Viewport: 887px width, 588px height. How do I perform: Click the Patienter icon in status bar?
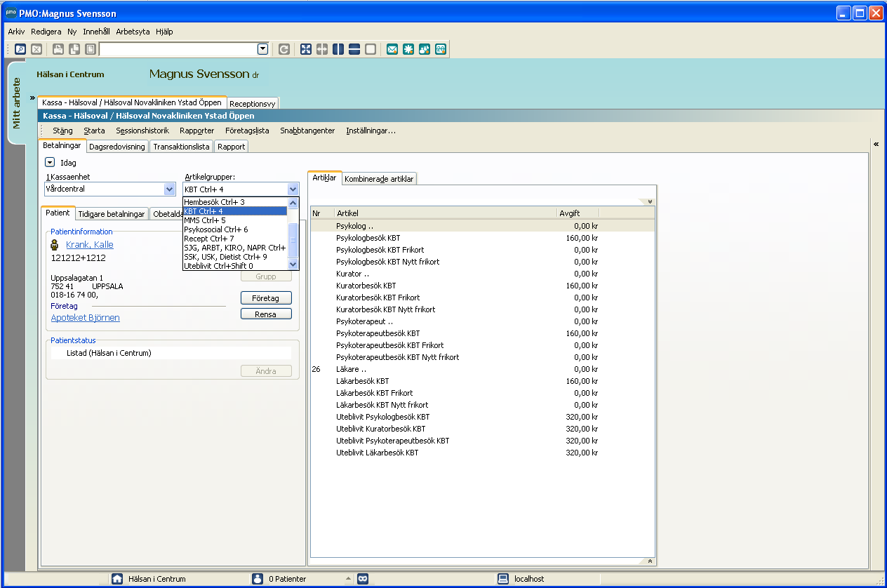258,579
